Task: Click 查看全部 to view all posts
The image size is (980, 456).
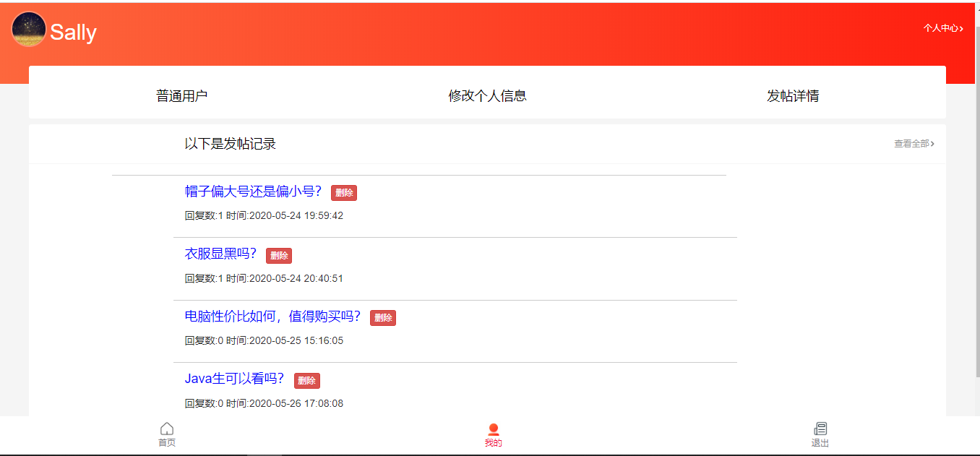Action: 914,144
